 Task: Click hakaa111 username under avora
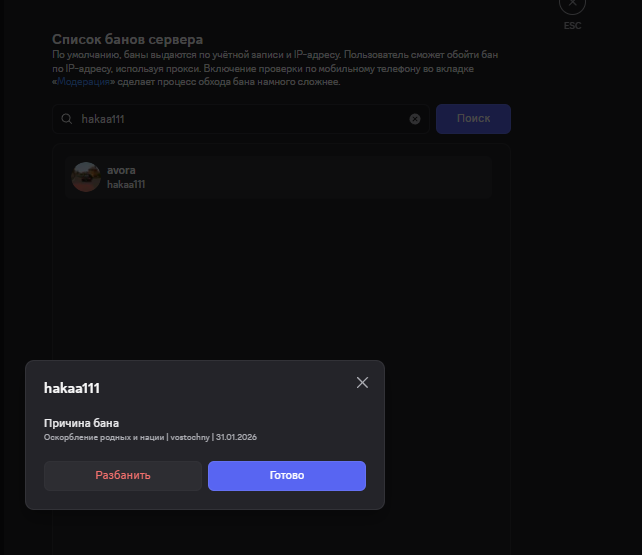(x=126, y=185)
